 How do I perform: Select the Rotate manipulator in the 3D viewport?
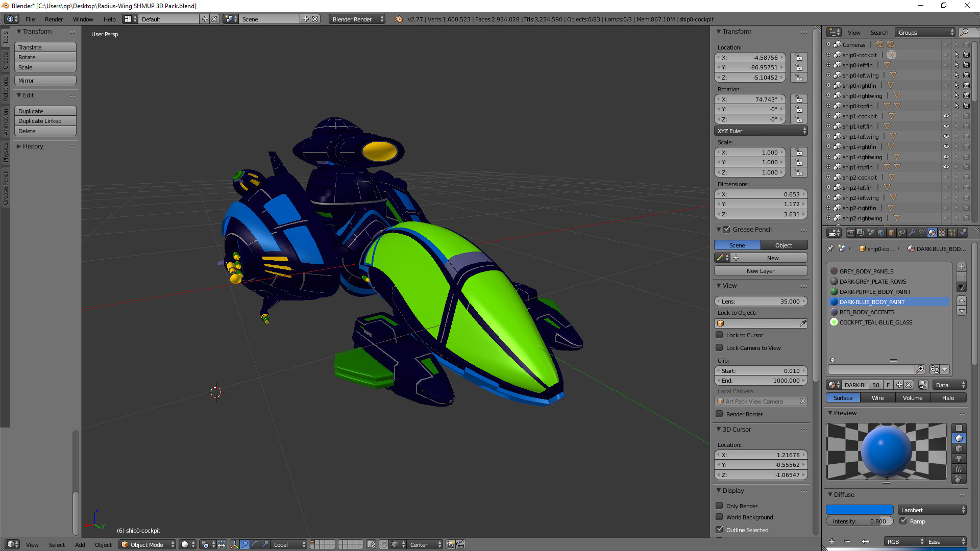click(x=254, y=545)
